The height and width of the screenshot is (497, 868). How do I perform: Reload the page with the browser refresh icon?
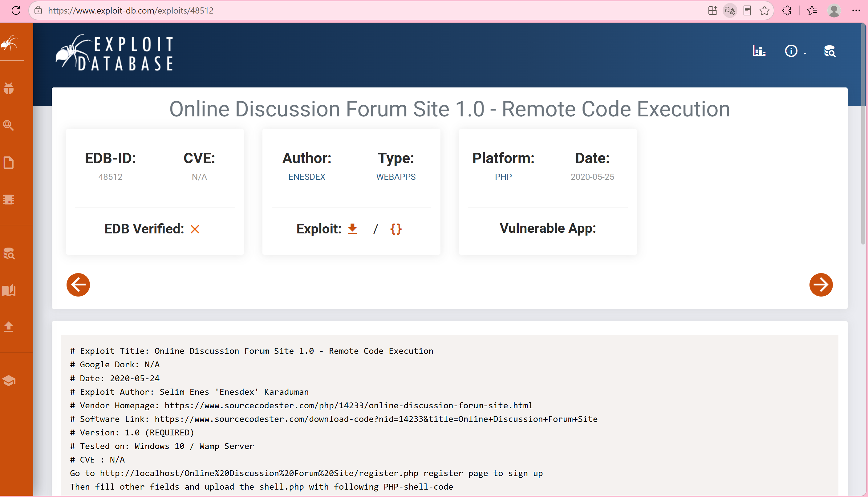16,10
